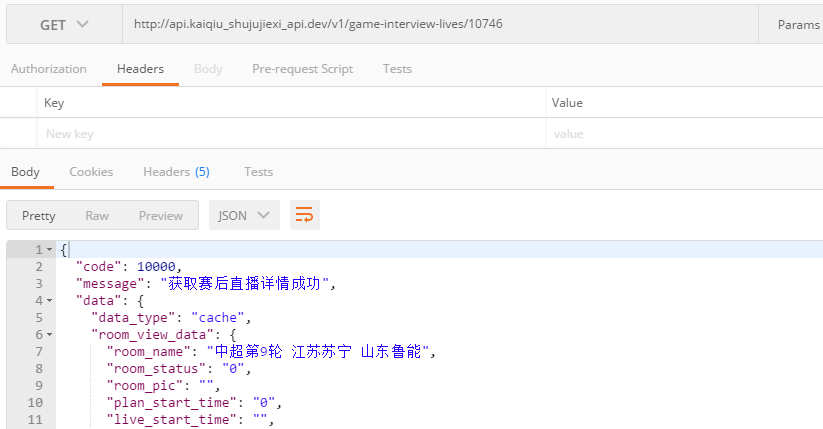The image size is (823, 429).
Task: Select the Pretty view button
Action: [39, 216]
